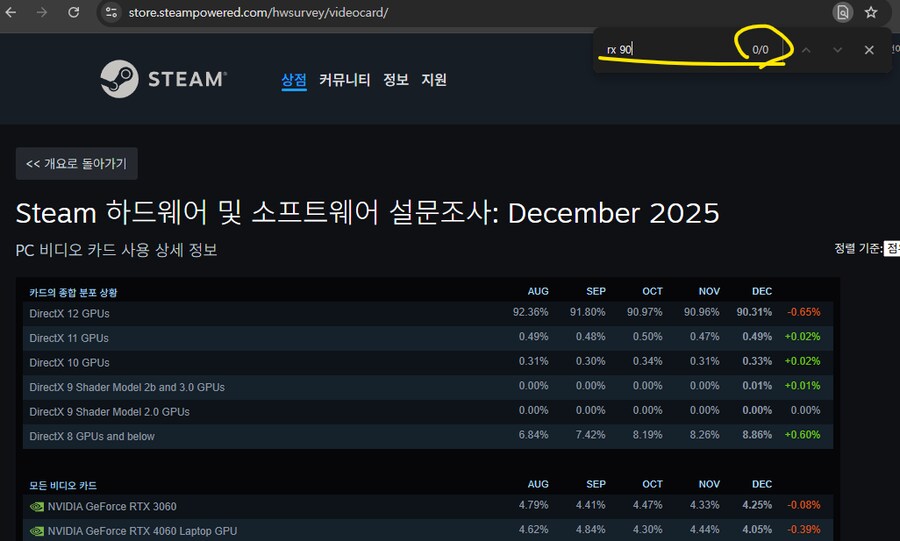Click the << 개요로 돌아가기 button

[x=76, y=164]
